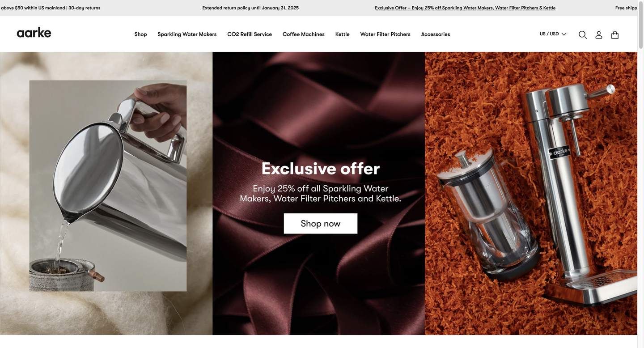Click the Extended return policy announcement text
This screenshot has width=644, height=348.
(250, 8)
